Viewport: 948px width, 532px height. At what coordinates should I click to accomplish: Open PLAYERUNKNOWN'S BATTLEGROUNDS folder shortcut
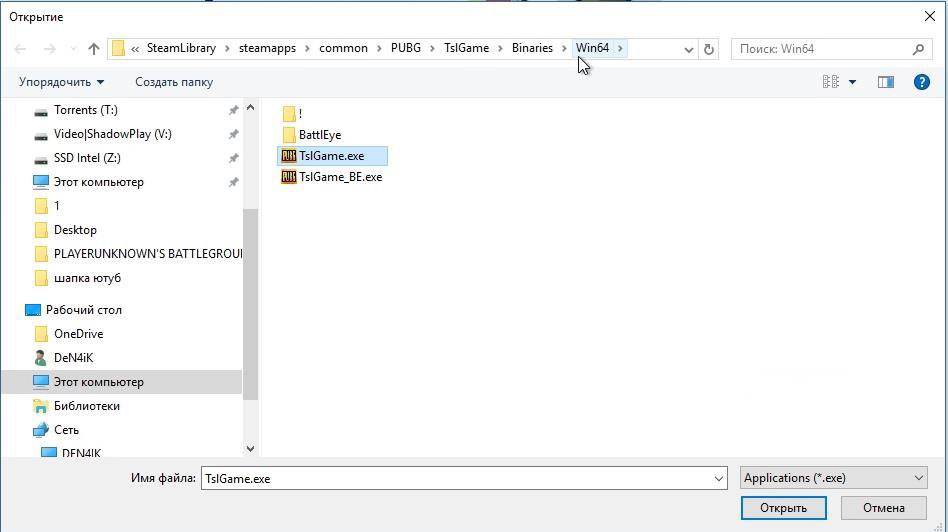tap(148, 254)
